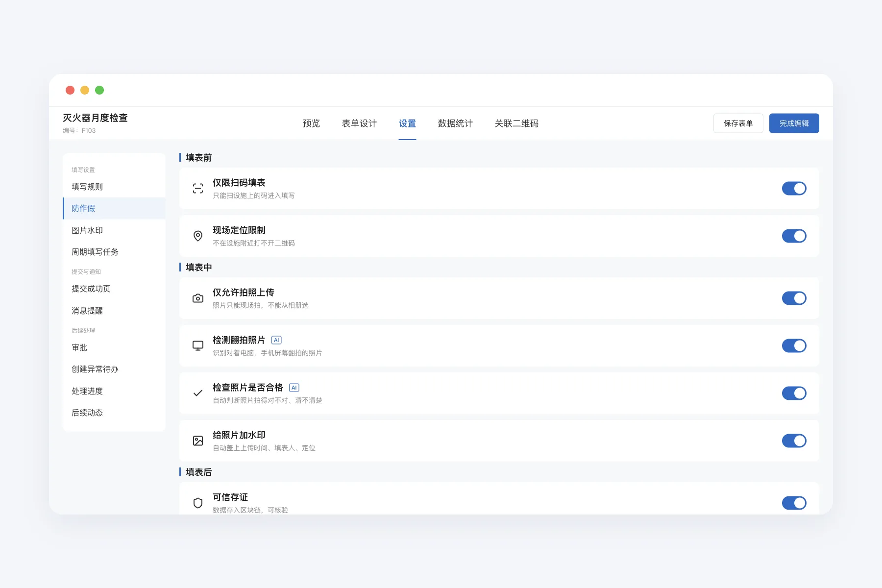Open 处理进度 in the sidebar
Image resolution: width=882 pixels, height=588 pixels.
(x=114, y=391)
